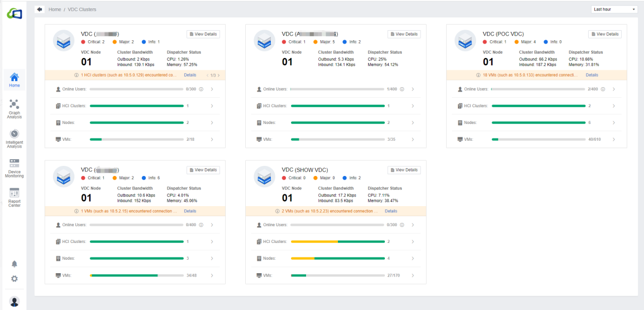
Task: Open Details link in SHOW VDC alert
Action: pos(391,211)
